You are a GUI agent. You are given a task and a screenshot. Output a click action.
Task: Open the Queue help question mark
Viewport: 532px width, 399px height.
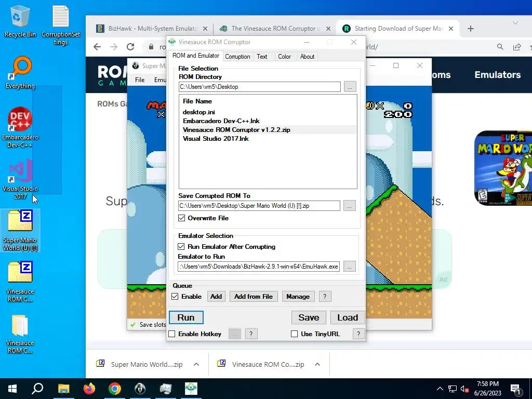tap(325, 296)
